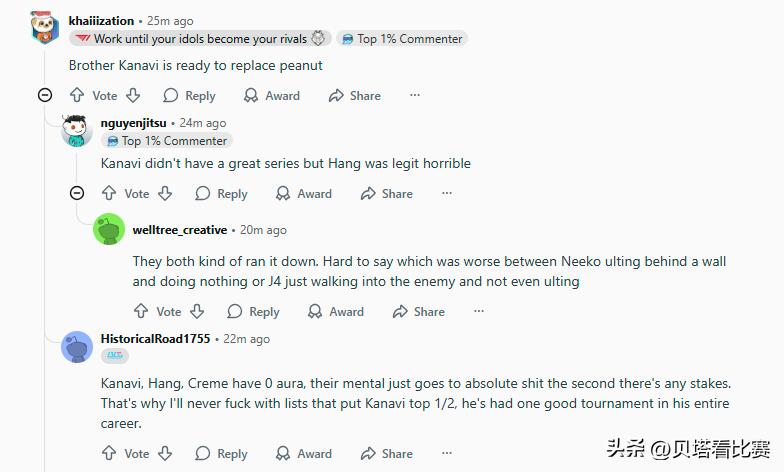The width and height of the screenshot is (784, 472).
Task: Upvote HistoricalRoad1755's comment
Action: coord(109,453)
